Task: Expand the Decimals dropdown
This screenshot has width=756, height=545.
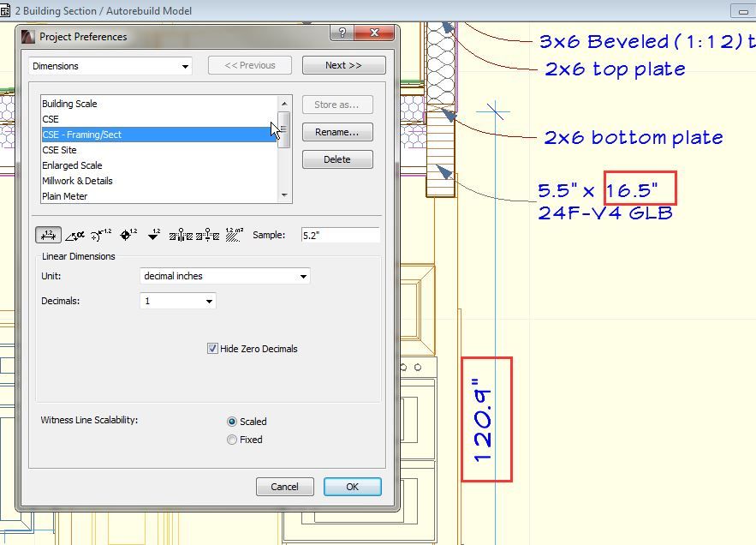Action: tap(177, 302)
